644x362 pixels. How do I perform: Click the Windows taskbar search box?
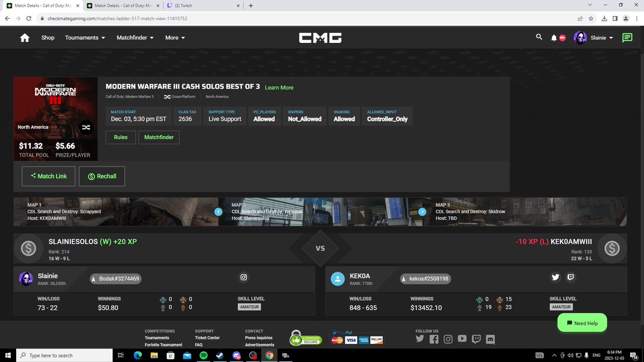[64, 355]
